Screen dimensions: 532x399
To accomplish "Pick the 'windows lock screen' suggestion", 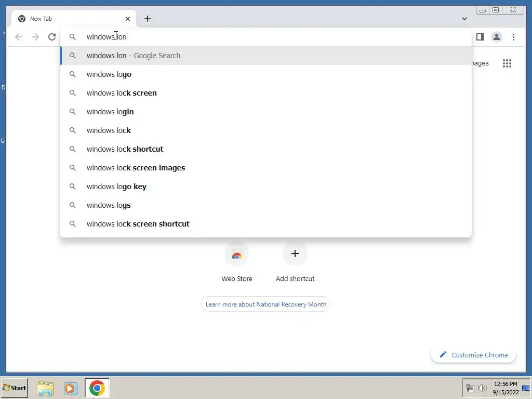I will 266,93.
